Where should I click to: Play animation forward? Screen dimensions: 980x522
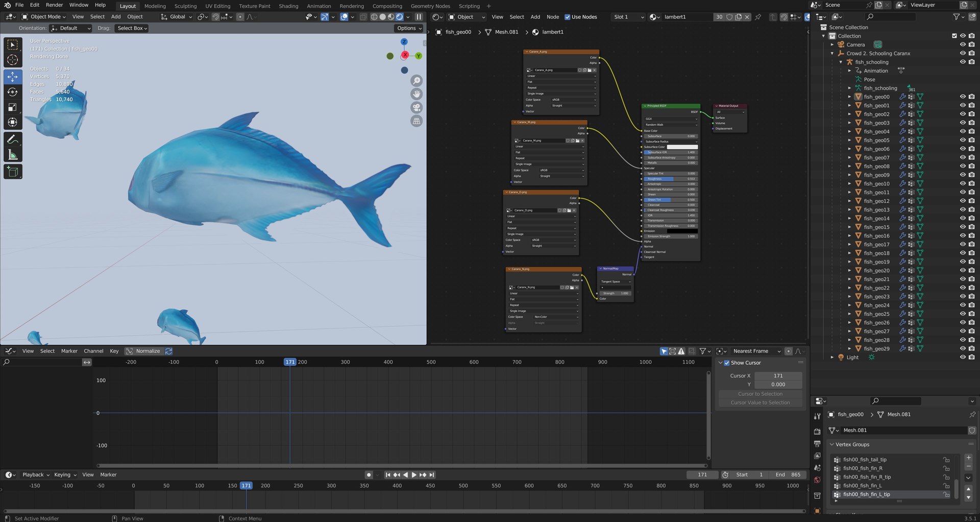[414, 475]
